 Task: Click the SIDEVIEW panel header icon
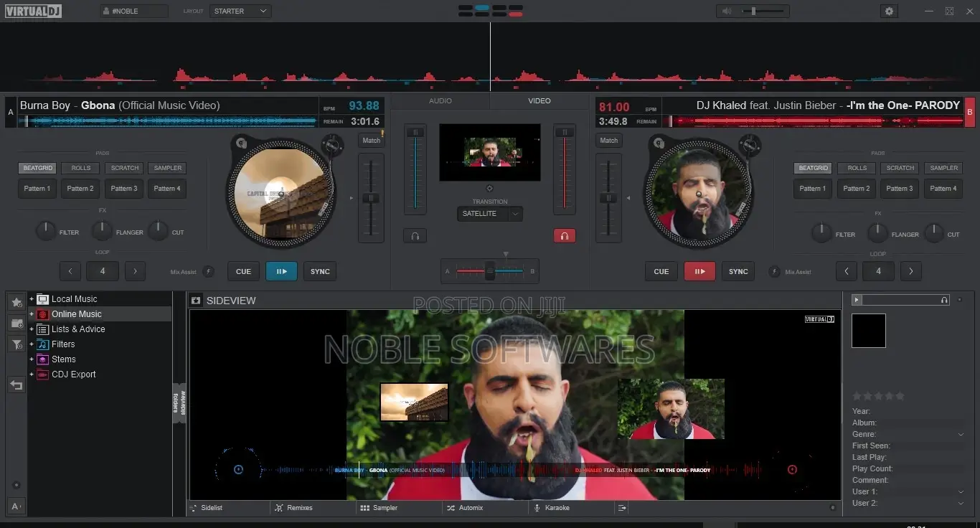[x=196, y=301]
